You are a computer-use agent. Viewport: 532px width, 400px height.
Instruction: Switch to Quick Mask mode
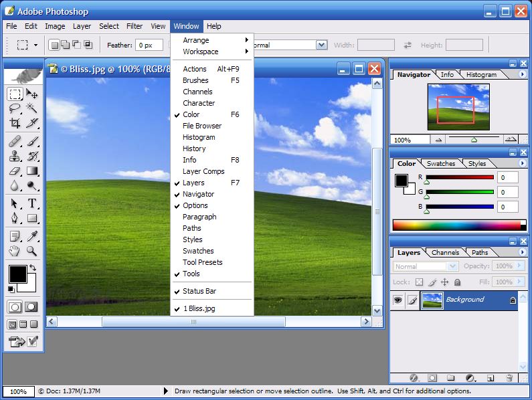pyautogui.click(x=31, y=307)
